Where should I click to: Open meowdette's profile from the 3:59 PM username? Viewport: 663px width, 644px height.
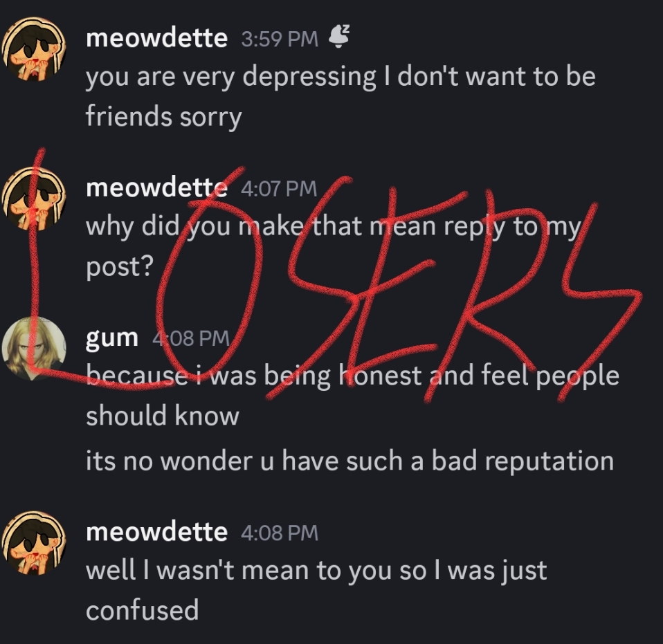(x=157, y=38)
